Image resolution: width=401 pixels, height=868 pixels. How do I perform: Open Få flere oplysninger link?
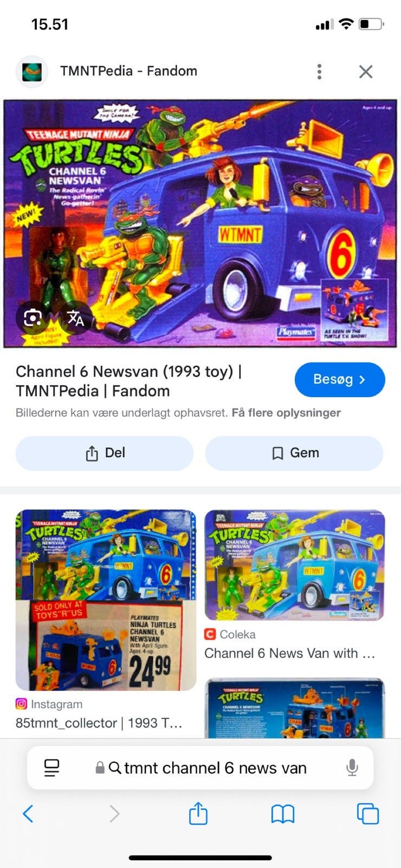point(286,413)
